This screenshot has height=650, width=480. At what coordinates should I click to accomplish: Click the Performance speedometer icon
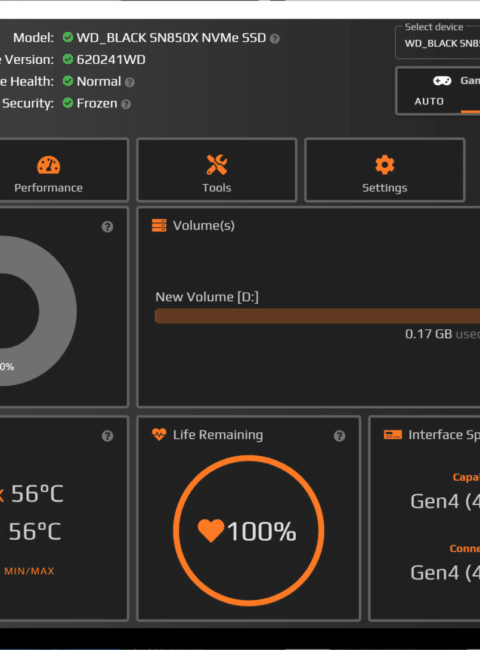tap(48, 165)
